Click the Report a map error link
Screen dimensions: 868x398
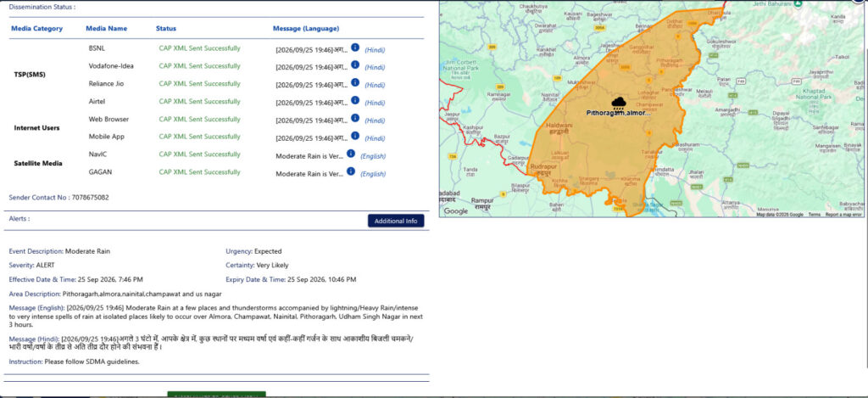(843, 215)
